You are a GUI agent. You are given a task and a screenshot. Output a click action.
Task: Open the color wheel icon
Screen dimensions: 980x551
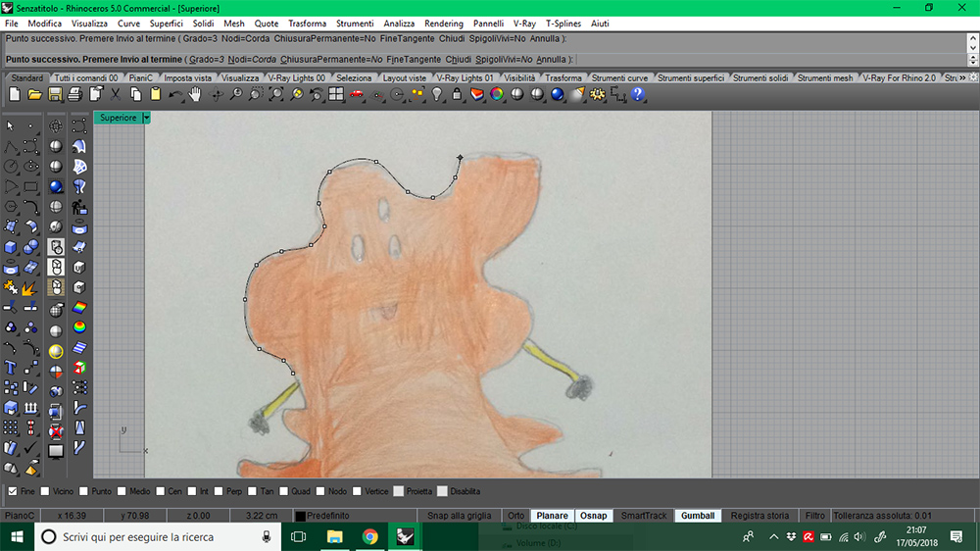click(497, 94)
